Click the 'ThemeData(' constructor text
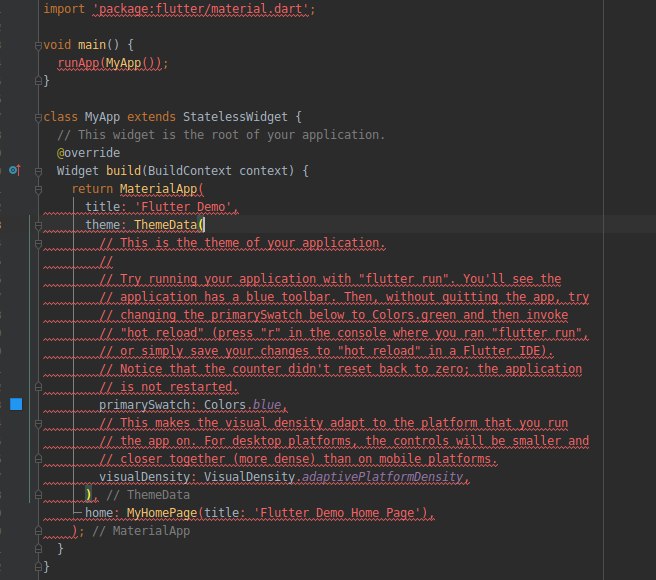Image resolution: width=656 pixels, height=580 pixels. 169,225
